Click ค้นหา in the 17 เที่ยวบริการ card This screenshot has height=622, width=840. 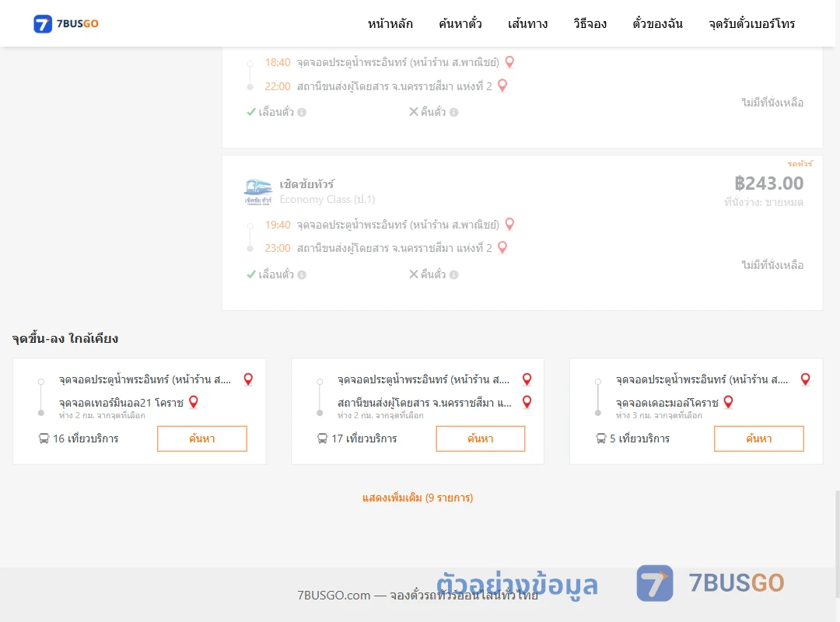(x=481, y=439)
